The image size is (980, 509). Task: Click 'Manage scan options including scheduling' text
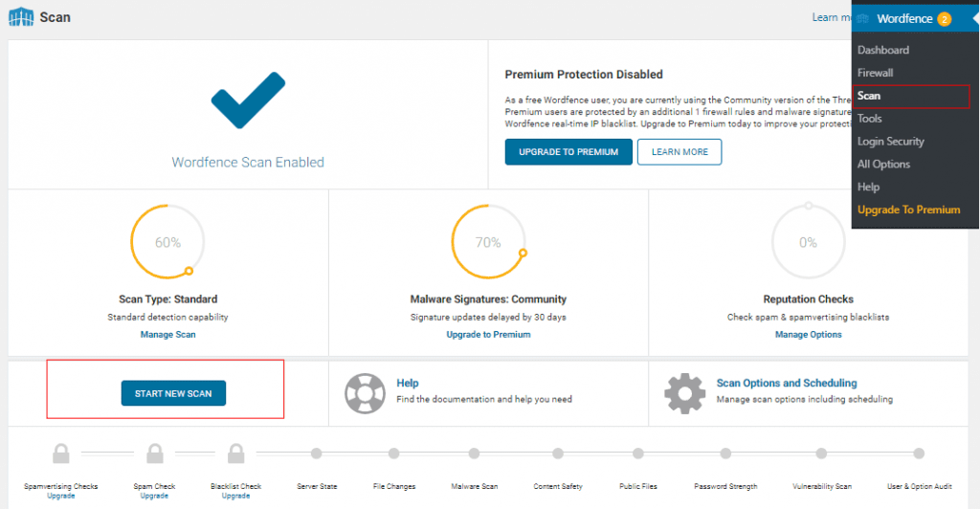point(804,399)
